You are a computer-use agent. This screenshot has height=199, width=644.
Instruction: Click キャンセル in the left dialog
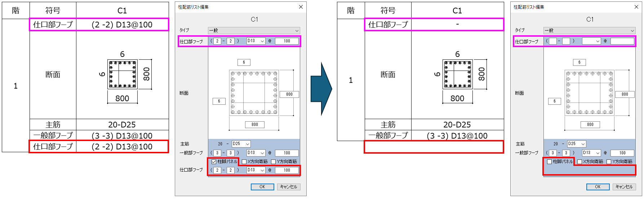[289, 187]
